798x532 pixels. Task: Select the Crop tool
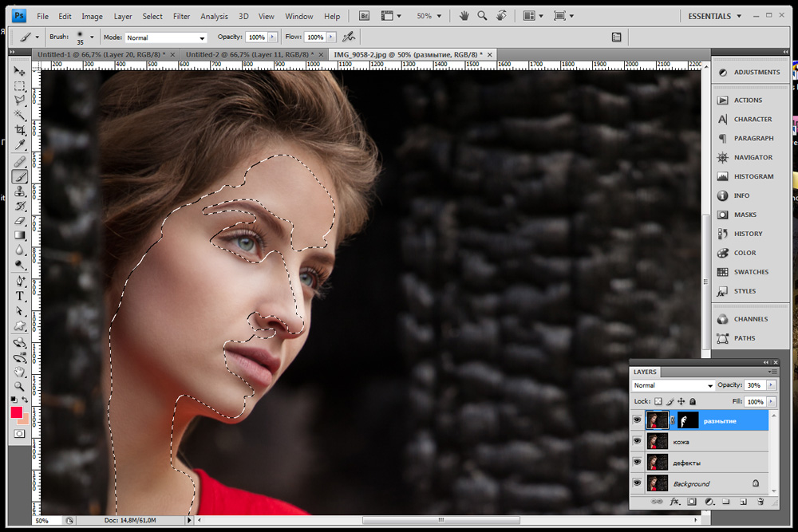(20, 130)
